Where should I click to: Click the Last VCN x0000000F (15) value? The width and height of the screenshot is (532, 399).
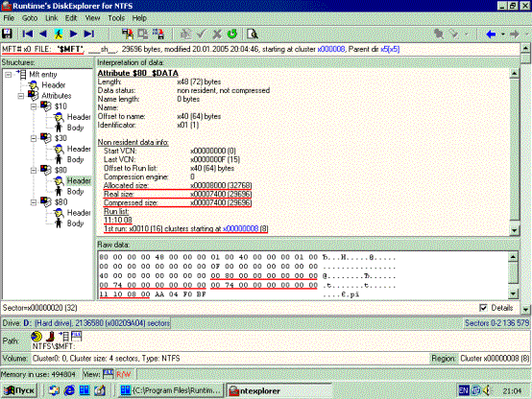[x=215, y=159]
